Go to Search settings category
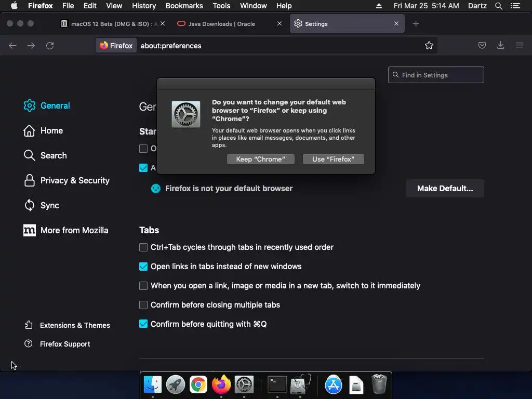Screen dimensions: 532x399 click(45, 155)
